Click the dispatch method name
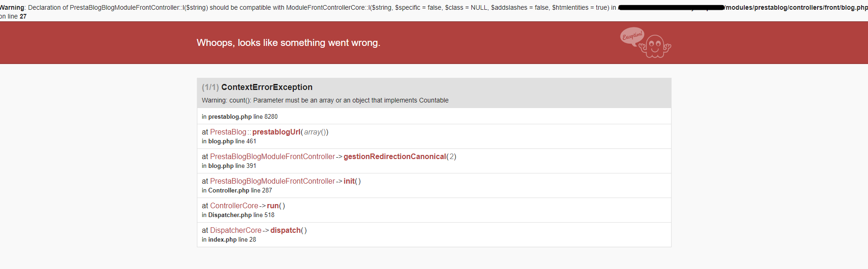Image resolution: width=868 pixels, height=269 pixels. coord(285,231)
